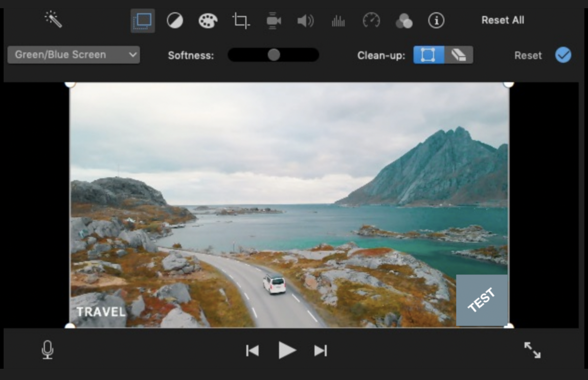
Task: Open the stabilization camera icon
Action: [x=274, y=20]
